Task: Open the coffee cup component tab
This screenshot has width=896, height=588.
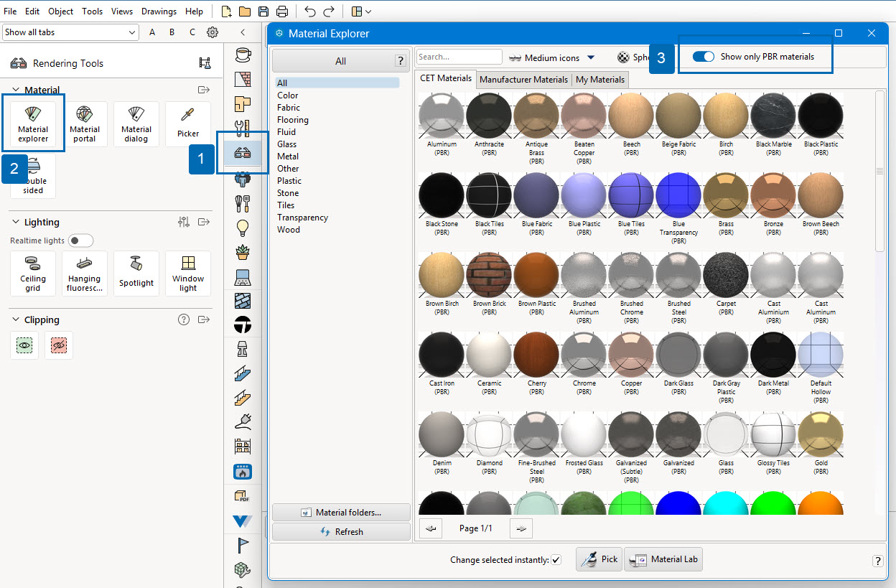Action: pos(243,55)
